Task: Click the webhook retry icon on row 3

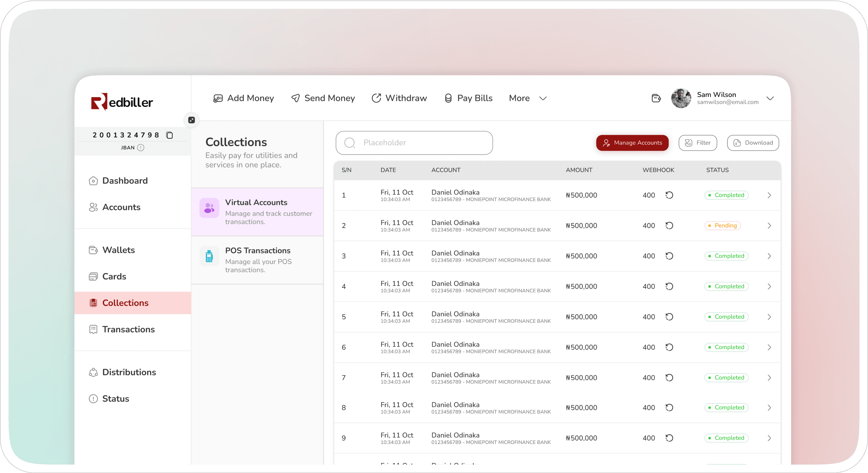Action: tap(669, 256)
